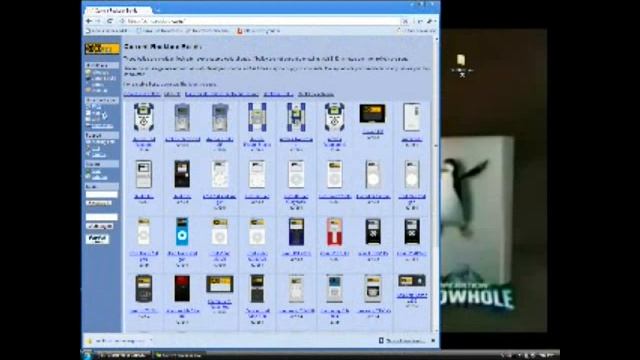Click the upper sidebar text input field

click(x=102, y=195)
